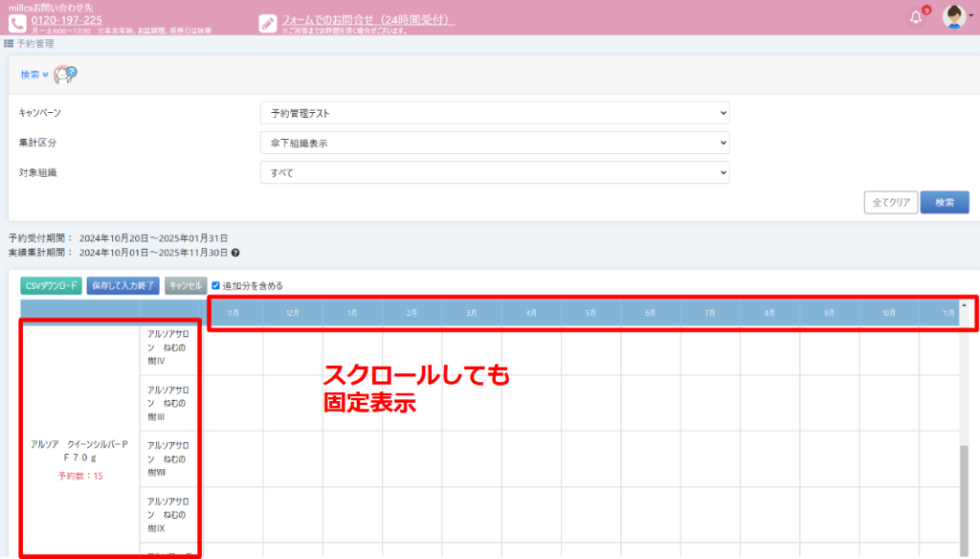
Task: Open the 集計区分 dropdown
Action: 494,143
